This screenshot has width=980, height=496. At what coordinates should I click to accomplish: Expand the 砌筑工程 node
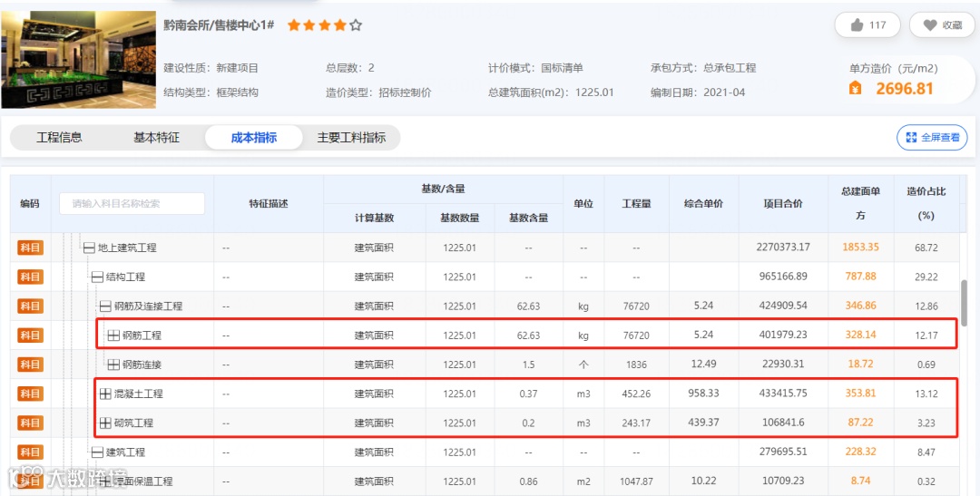[105, 423]
